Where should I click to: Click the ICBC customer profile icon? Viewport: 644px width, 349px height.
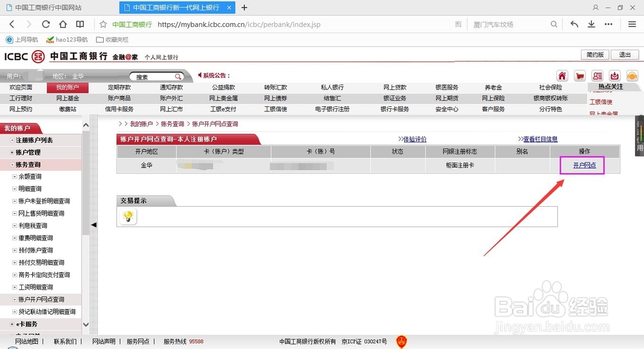pyautogui.click(x=597, y=76)
